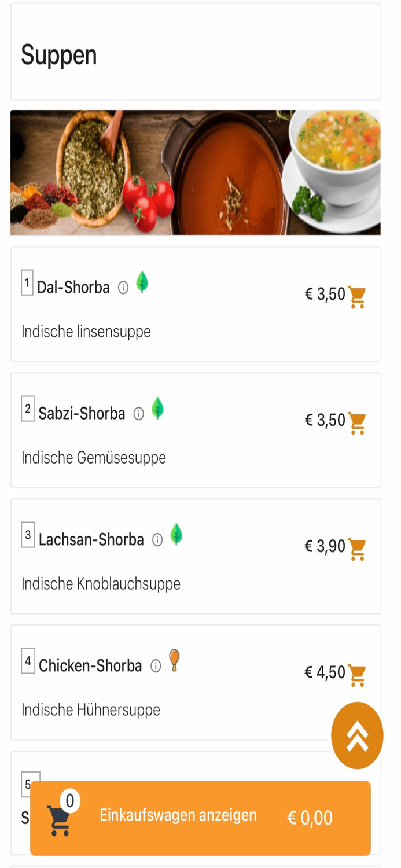This screenshot has width=401, height=868.
Task: Add Lachsan-Shorba with its cart icon
Action: pyautogui.click(x=358, y=547)
